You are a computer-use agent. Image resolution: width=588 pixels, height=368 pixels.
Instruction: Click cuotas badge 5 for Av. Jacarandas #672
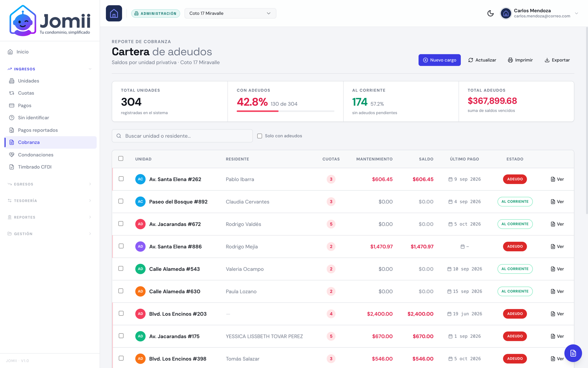click(331, 224)
